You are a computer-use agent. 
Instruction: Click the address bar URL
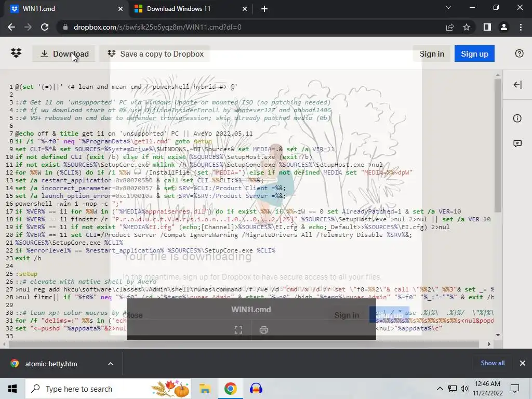coord(157,27)
